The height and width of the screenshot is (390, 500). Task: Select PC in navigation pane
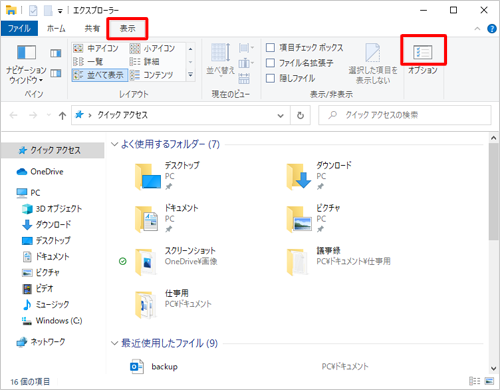[29, 193]
